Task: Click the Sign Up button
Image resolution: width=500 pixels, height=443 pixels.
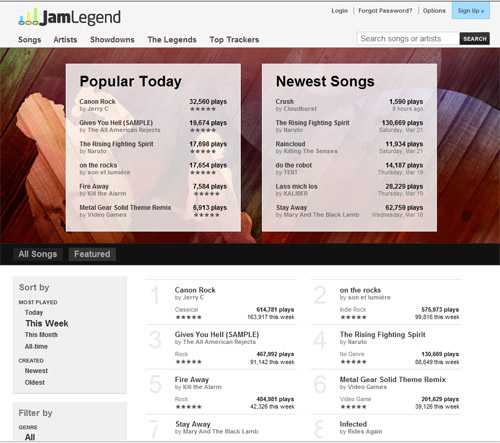Action: click(471, 11)
